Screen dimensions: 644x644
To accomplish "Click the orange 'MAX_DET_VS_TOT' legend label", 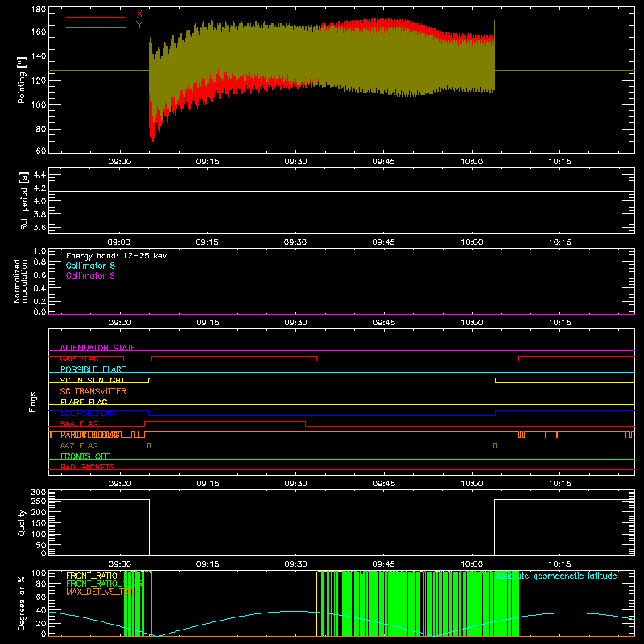I will (x=99, y=592).
